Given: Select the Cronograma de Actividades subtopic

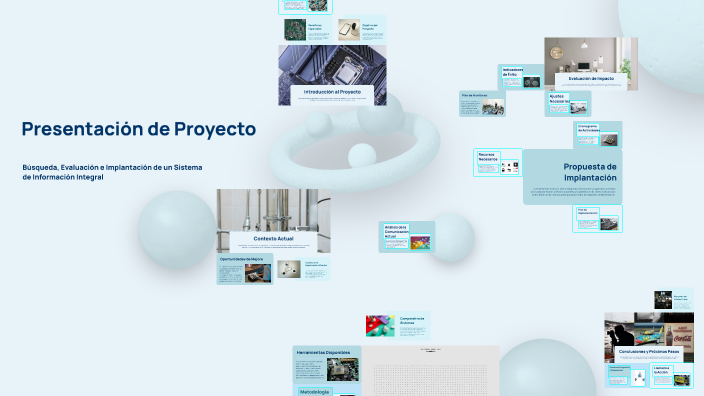Looking at the screenshot, I should click(x=598, y=134).
